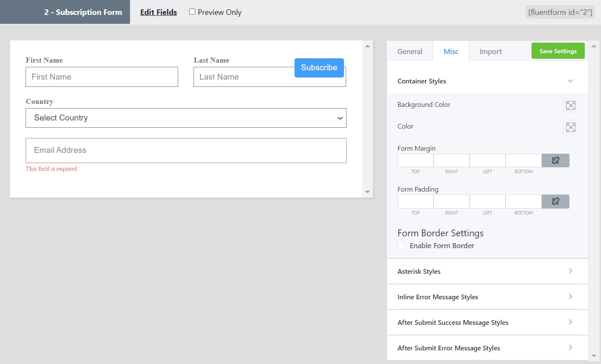This screenshot has height=364, width=601.
Task: Click the First Name input field
Action: [102, 77]
